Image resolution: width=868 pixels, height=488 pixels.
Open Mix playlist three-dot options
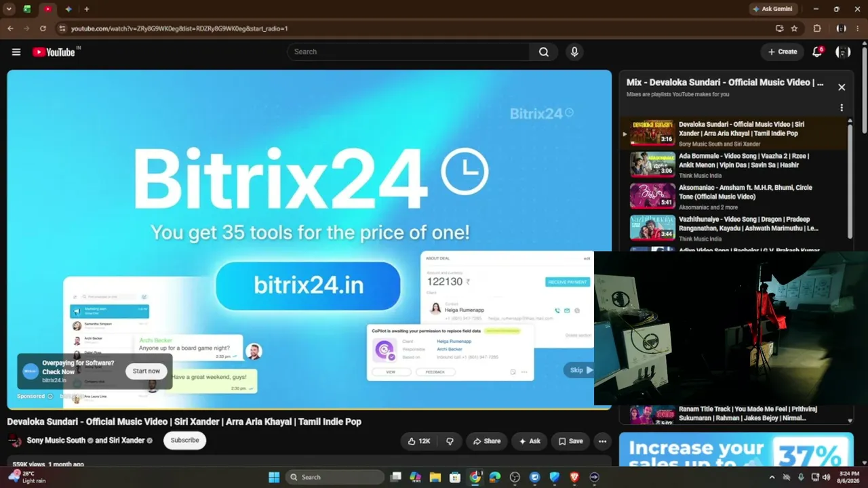coord(842,108)
